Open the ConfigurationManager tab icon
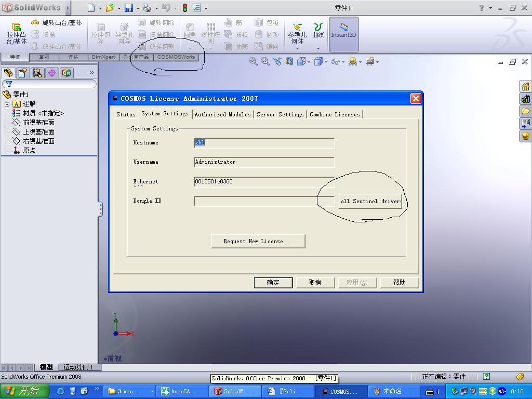The width and height of the screenshot is (532, 399). [x=37, y=73]
